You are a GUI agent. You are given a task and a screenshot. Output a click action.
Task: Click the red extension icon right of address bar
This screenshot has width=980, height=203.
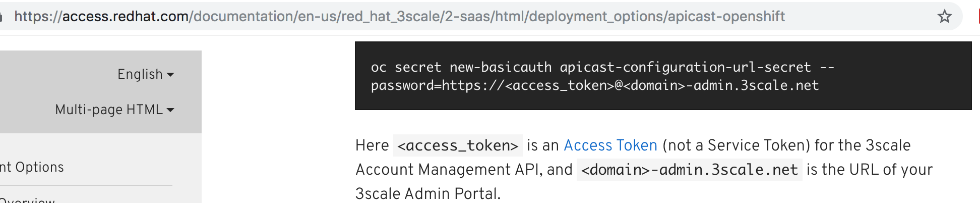[x=978, y=17]
